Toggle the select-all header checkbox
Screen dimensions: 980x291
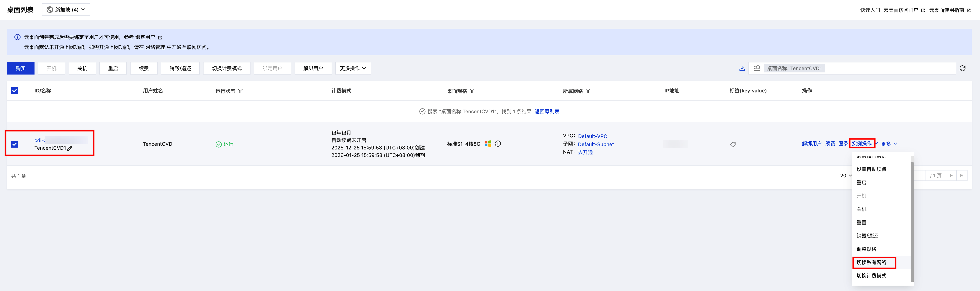tap(15, 91)
